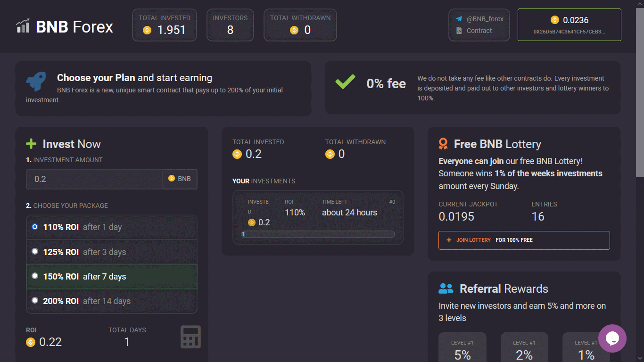Click the 'Referral Rewards' heading
Viewport: 644px width, 362px height.
[x=504, y=289]
